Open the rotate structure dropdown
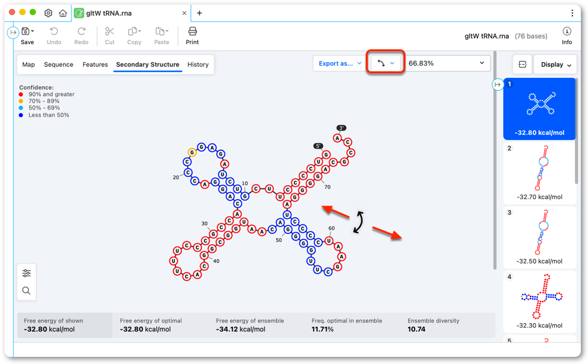This screenshot has height=364, width=588. 385,63
